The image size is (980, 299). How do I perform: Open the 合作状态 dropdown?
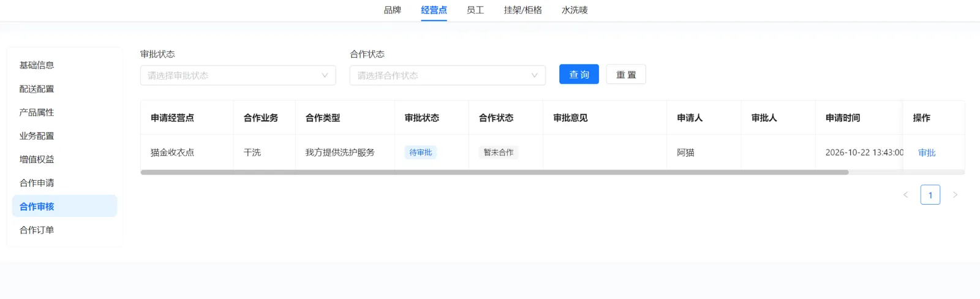[x=447, y=75]
